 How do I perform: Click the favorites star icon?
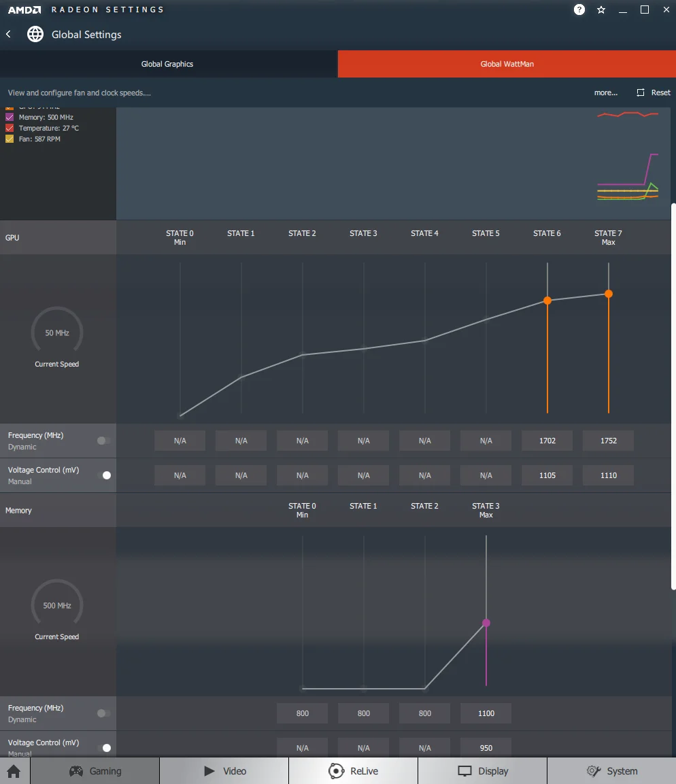coord(601,10)
